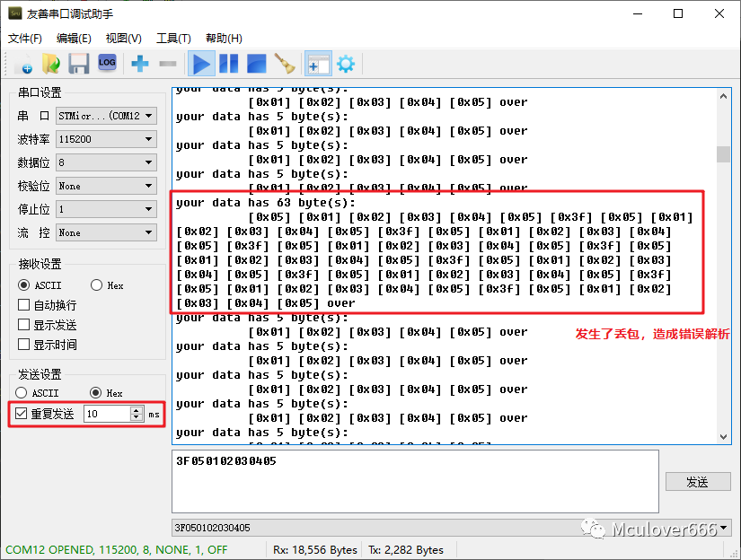Expand the serial port COM12 dropdown

106,116
